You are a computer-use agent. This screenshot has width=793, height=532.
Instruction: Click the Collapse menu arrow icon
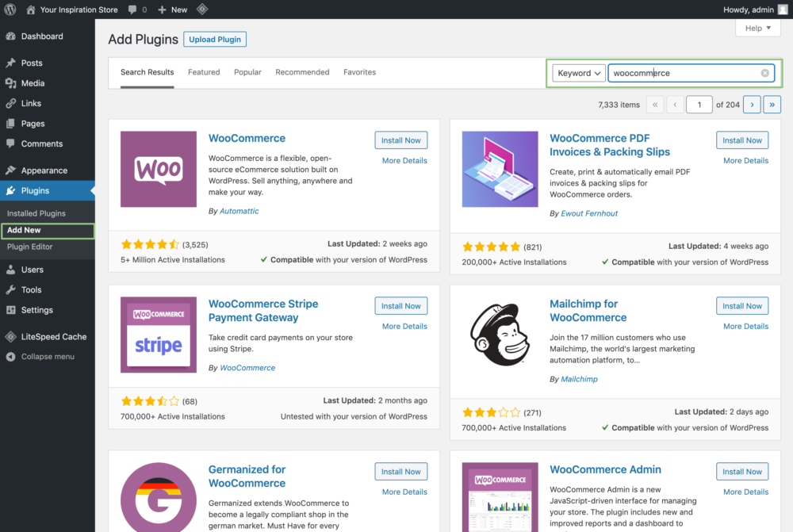click(x=10, y=357)
